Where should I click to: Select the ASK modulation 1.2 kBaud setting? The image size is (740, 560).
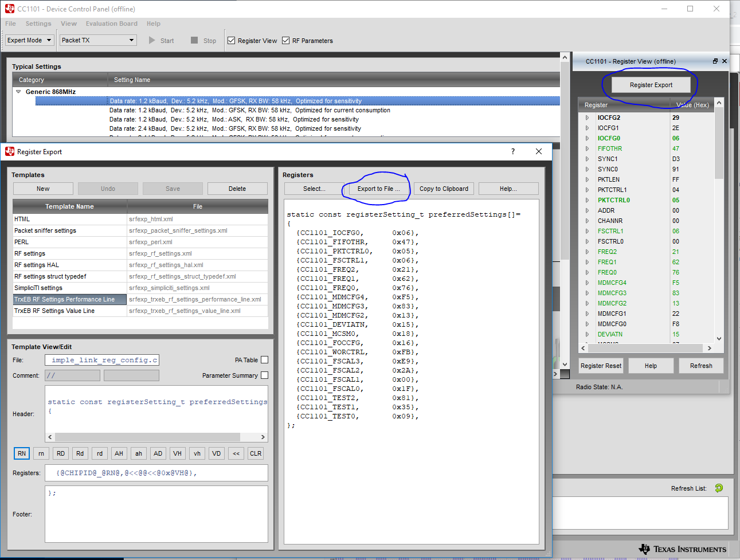(234, 119)
